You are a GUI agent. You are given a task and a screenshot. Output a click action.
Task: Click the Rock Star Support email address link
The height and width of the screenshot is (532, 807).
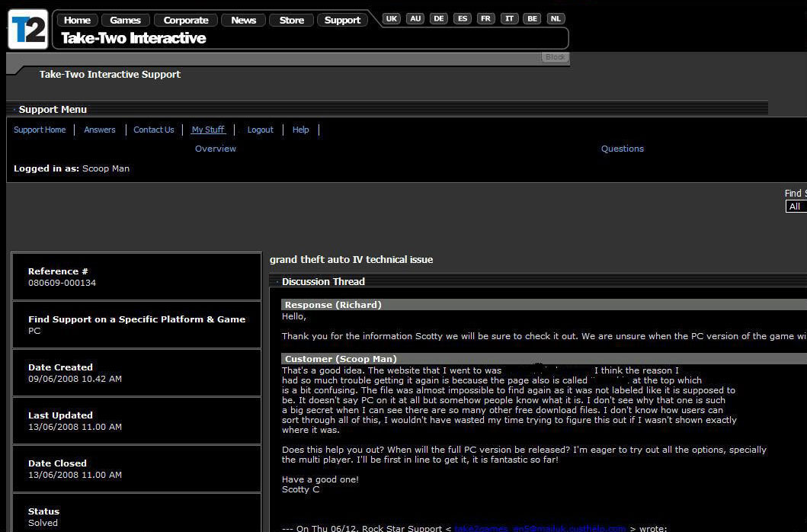click(x=540, y=528)
